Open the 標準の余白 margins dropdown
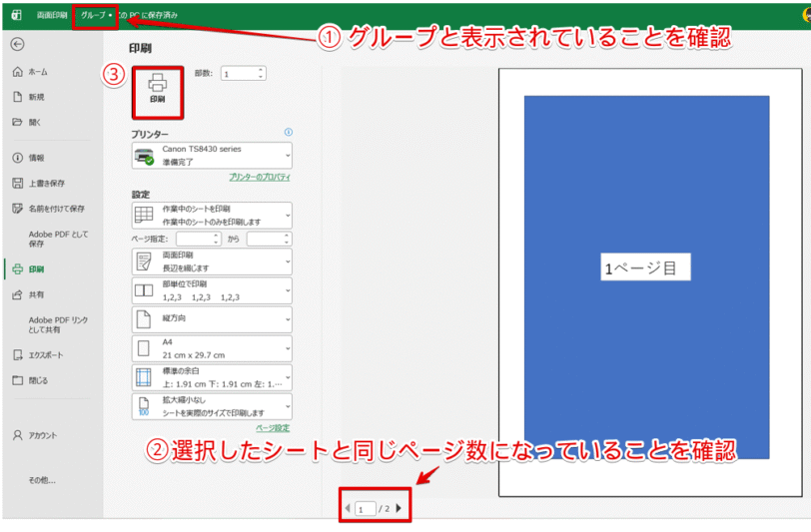This screenshot has height=532, width=811. click(x=212, y=377)
